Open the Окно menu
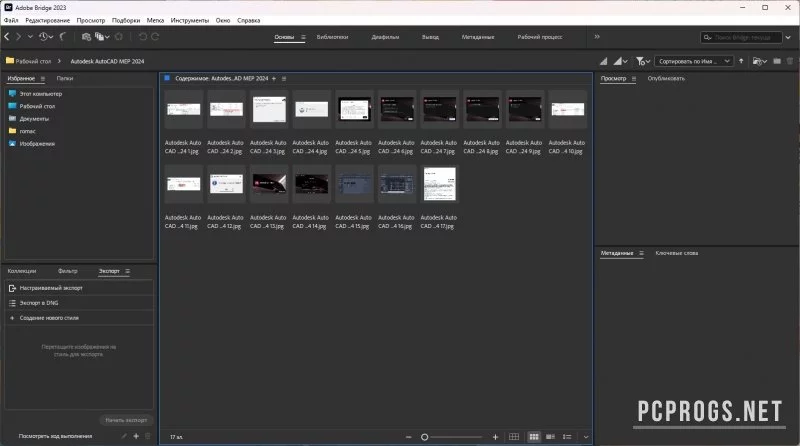 tap(223, 20)
